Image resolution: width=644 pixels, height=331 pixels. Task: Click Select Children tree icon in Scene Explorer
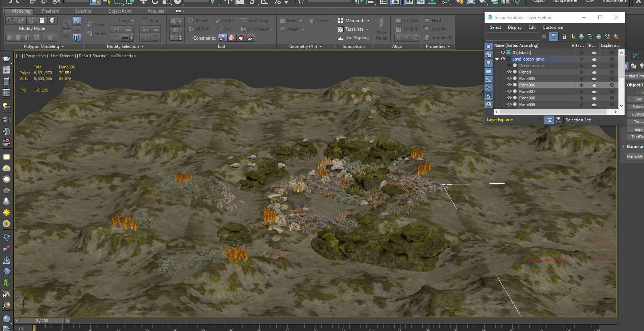point(590,36)
